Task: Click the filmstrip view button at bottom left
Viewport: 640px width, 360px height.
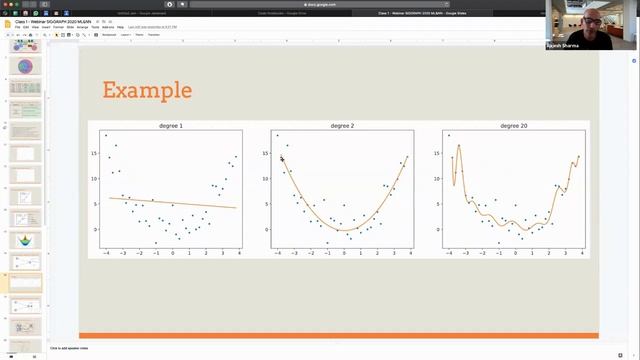Action: [11, 357]
